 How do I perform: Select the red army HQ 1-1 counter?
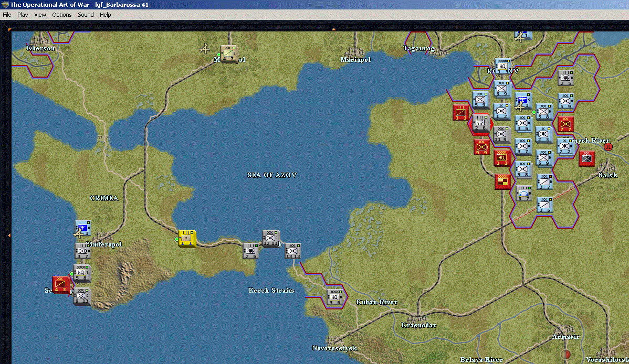(502, 158)
